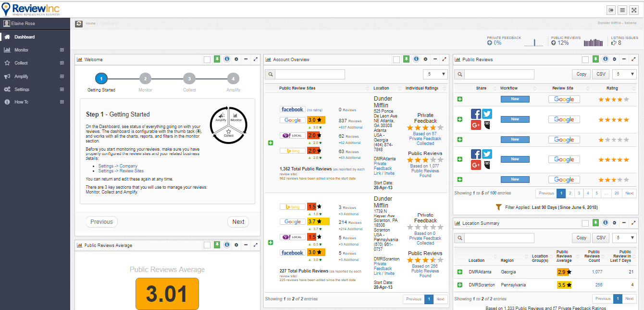Tick the checkbox in Location Summary header
This screenshot has height=310, width=644.
585,223
